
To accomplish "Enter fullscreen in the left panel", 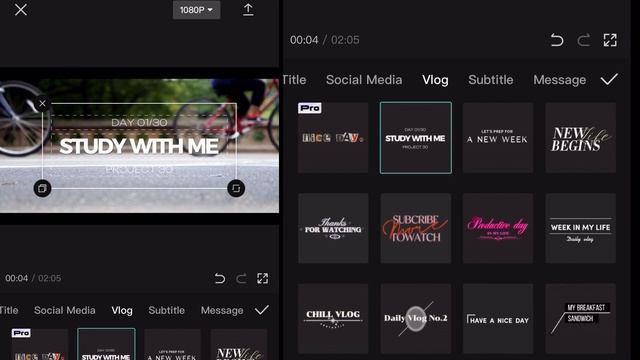I will (x=262, y=278).
